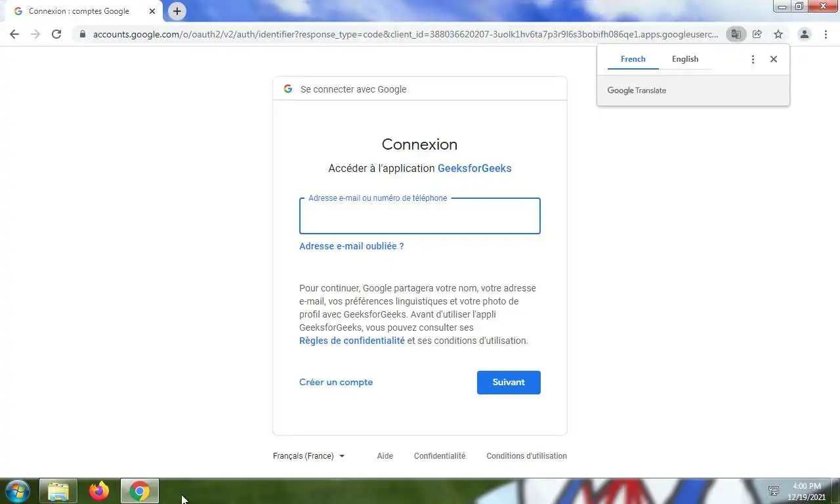This screenshot has width=840, height=504.
Task: Open the Français (France) language dropdown
Action: coord(308,456)
